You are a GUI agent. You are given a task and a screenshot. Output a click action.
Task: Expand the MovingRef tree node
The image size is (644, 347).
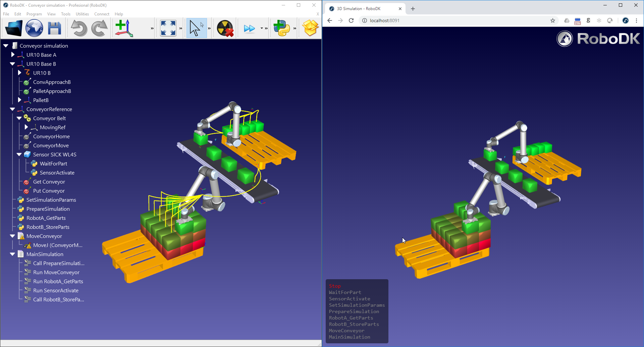point(26,127)
